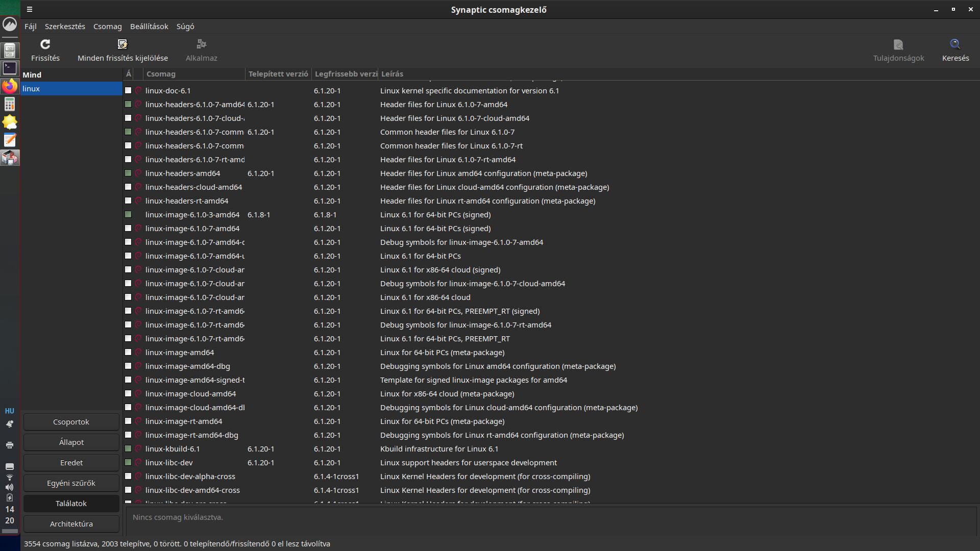Mark checkbox for linux-image-rt-amd64

pyautogui.click(x=128, y=421)
